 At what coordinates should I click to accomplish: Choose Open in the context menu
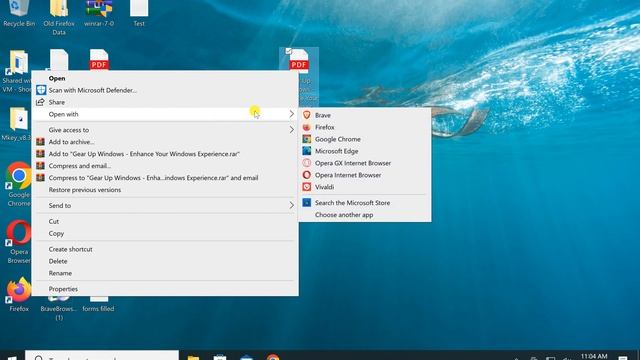(x=165, y=78)
